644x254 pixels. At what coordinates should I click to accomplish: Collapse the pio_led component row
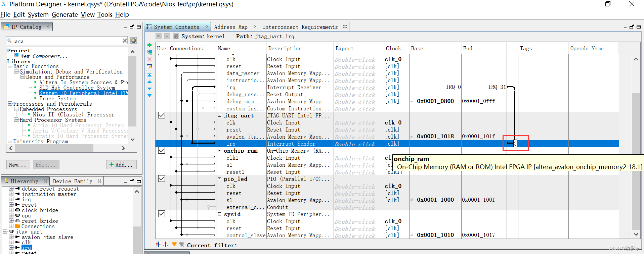219,179
